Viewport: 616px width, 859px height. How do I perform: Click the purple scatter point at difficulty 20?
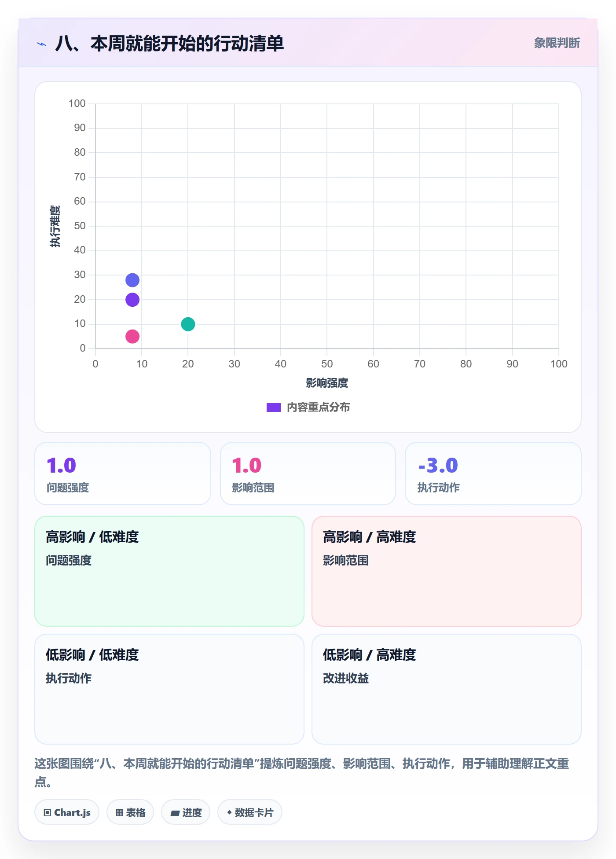pyautogui.click(x=132, y=300)
